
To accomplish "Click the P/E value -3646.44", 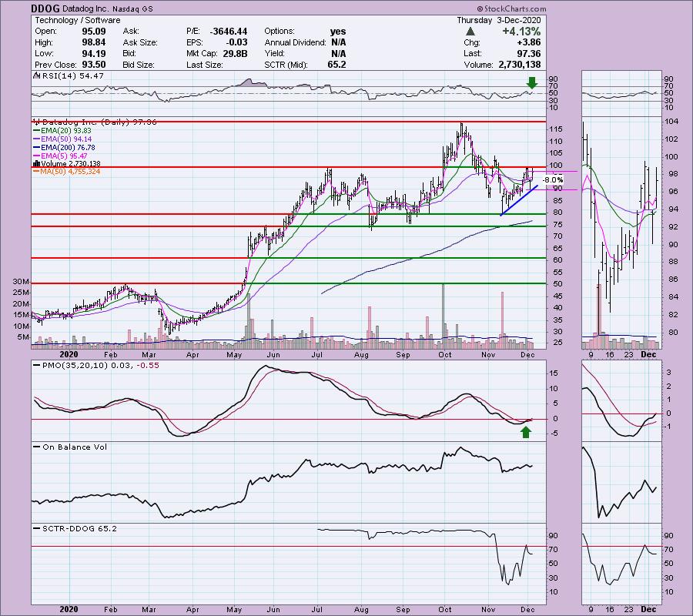I will click(x=228, y=32).
